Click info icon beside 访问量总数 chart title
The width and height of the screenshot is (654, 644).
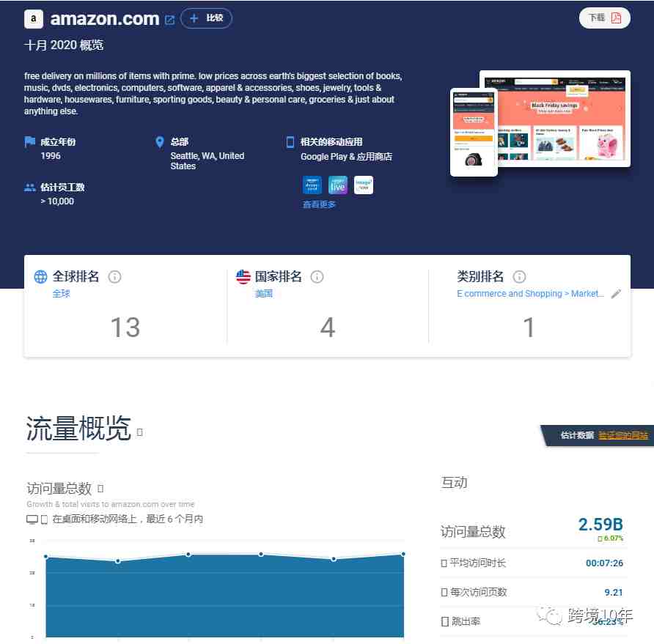(x=100, y=488)
